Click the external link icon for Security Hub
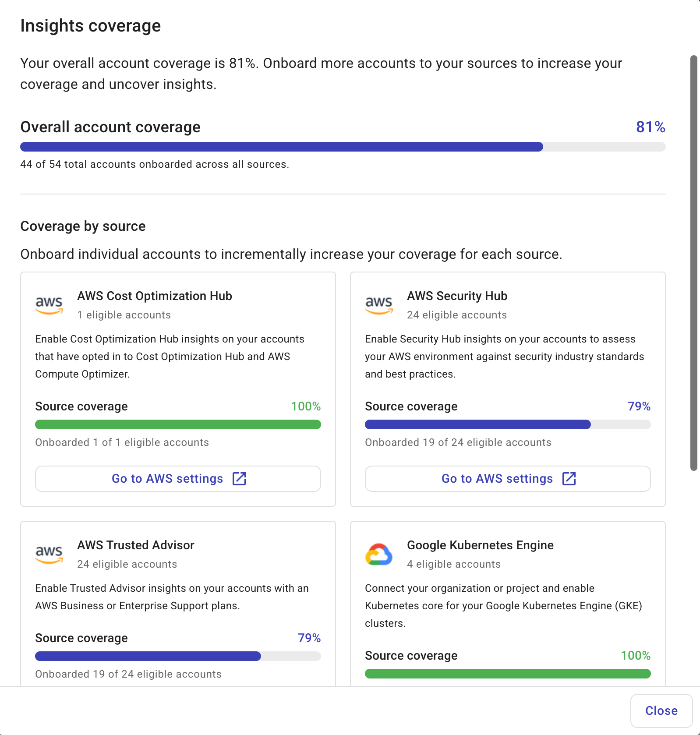700x735 pixels. click(x=569, y=478)
